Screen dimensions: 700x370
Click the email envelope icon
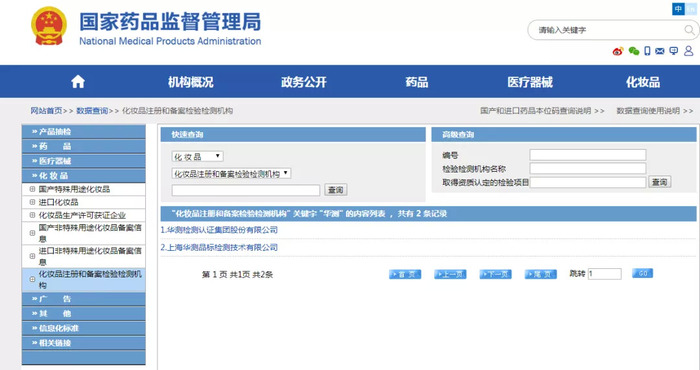pos(660,51)
